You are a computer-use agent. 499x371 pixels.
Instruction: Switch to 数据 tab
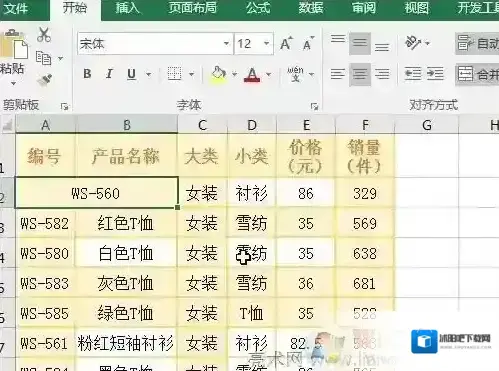coord(311,8)
